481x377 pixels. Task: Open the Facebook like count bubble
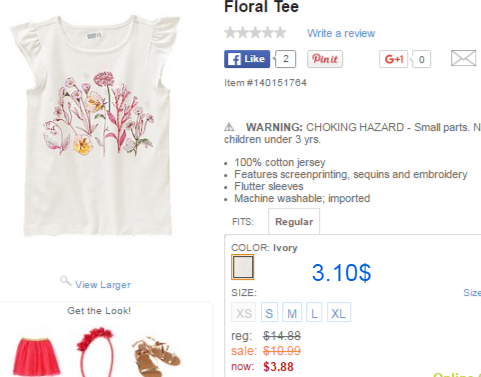[x=285, y=59]
